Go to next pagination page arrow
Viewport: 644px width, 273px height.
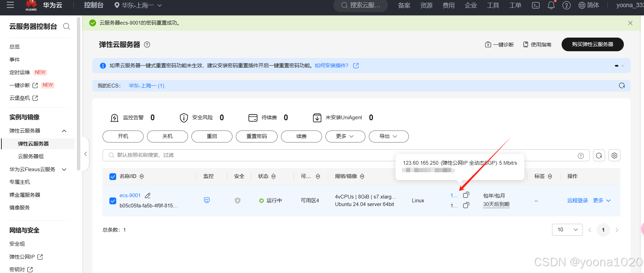point(617,230)
